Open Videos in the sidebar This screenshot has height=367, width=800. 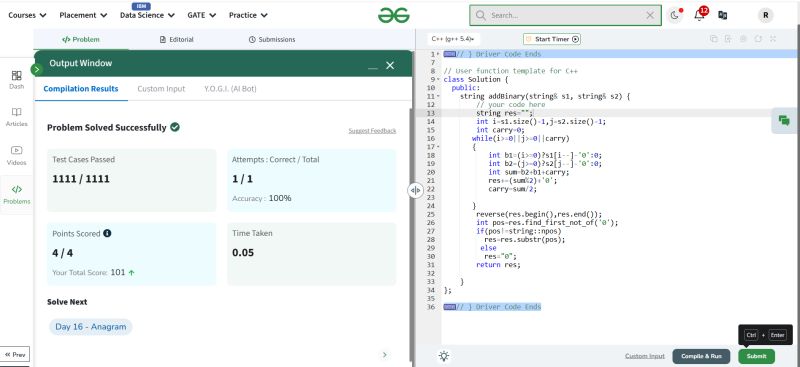point(16,156)
